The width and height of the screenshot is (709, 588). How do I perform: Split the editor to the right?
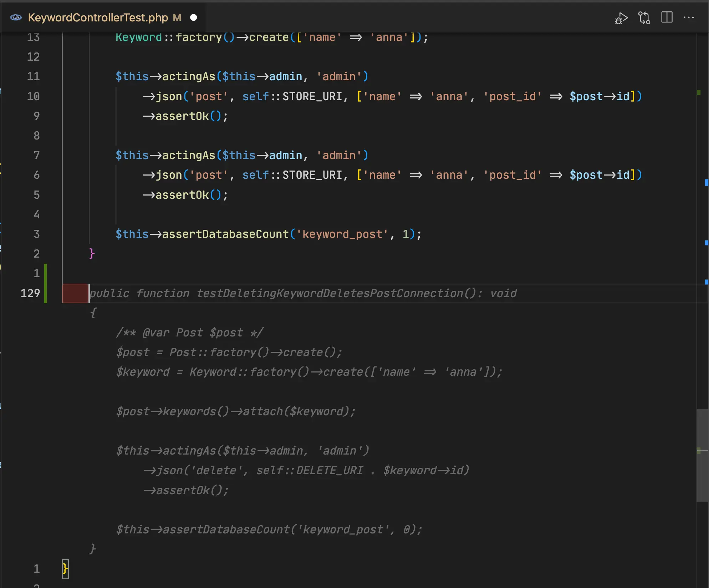point(667,17)
